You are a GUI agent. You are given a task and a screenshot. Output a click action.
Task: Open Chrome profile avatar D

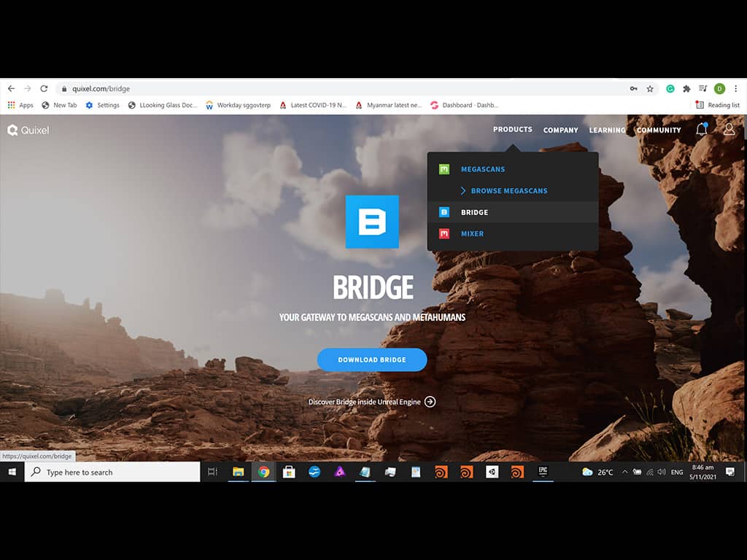click(719, 88)
